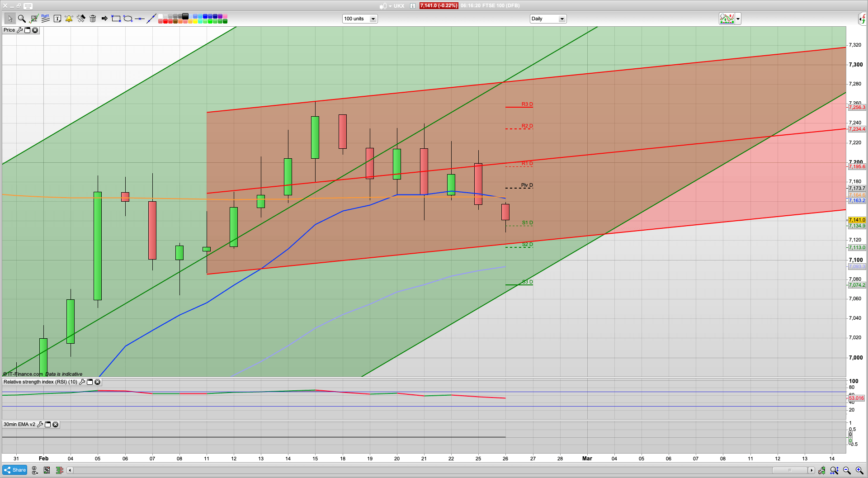Select the rectangle drawing tool
The image size is (868, 478).
(116, 19)
